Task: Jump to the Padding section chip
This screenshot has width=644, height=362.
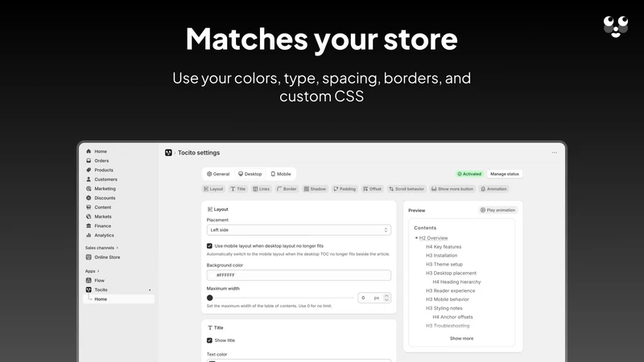Action: 345,189
